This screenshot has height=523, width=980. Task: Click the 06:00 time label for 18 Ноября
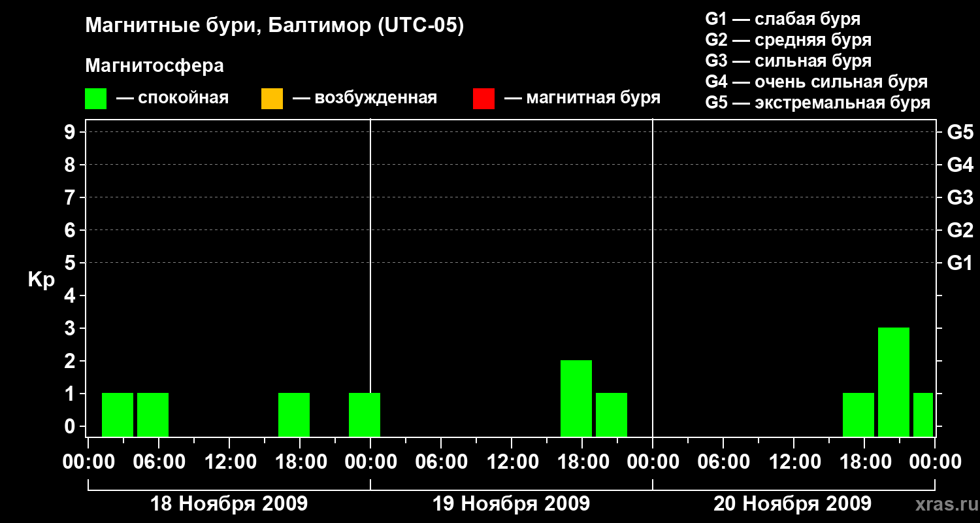click(x=158, y=462)
